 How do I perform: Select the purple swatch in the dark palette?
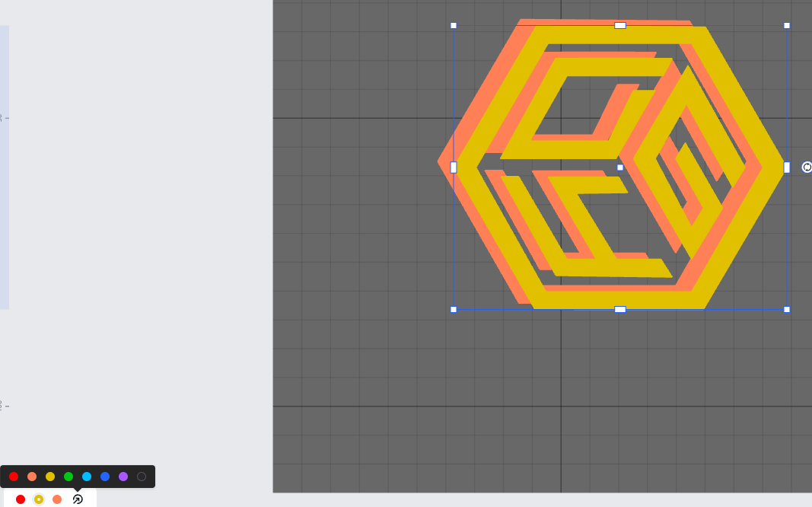[x=123, y=477]
